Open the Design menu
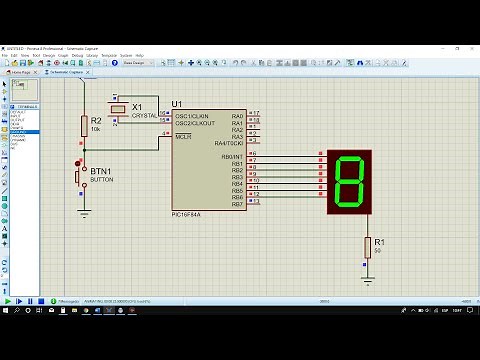 [x=49, y=55]
